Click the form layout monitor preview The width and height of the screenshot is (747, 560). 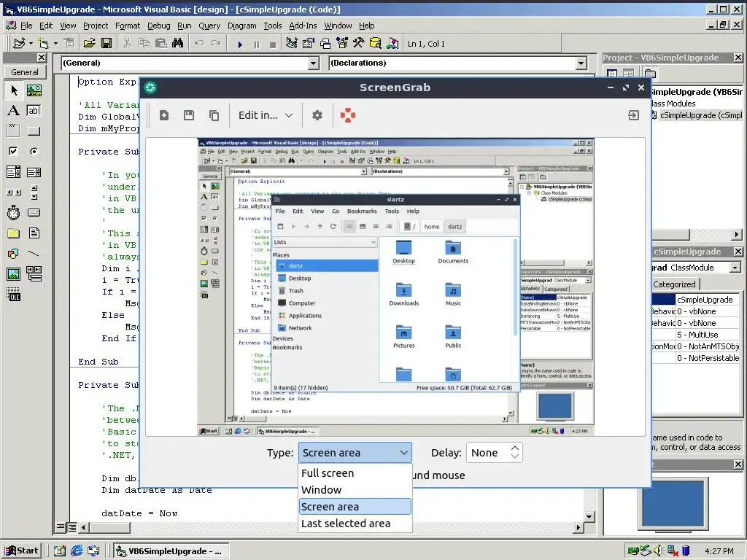coord(673,503)
